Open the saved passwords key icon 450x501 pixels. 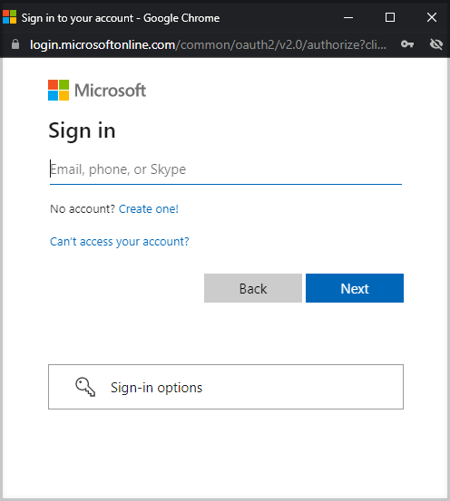[x=407, y=44]
